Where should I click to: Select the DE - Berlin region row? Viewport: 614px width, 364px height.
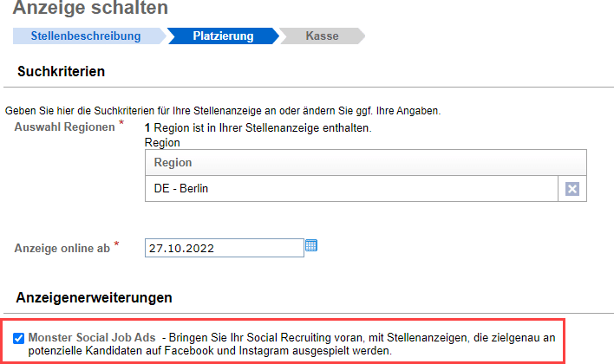[351, 189]
